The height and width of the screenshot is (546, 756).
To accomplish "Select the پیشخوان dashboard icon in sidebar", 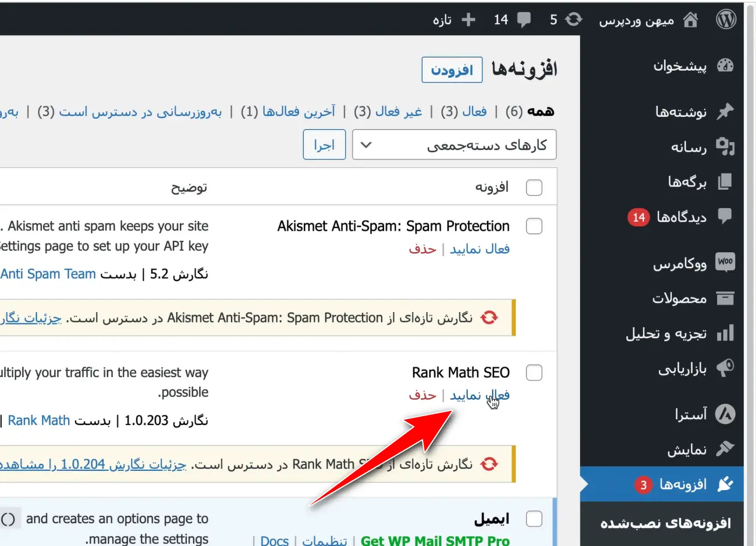I will (x=726, y=66).
